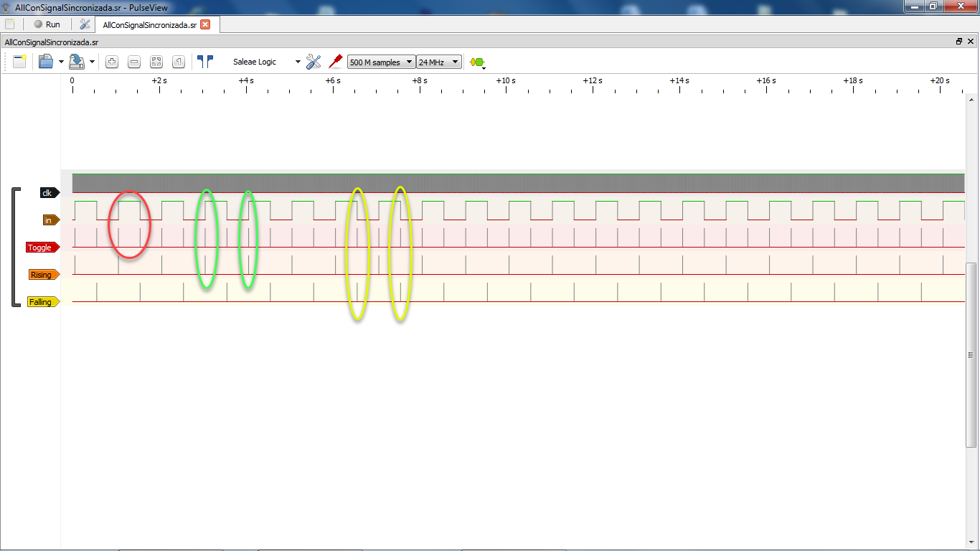
Task: Select the in channel label
Action: (x=50, y=220)
